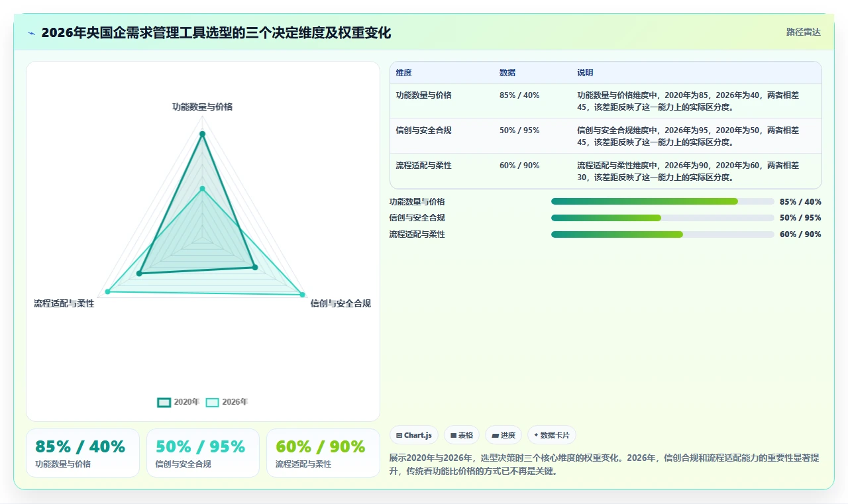Image resolution: width=848 pixels, height=504 pixels.
Task: Click radar axis label 流程适配与柔性
Action: pyautogui.click(x=64, y=303)
